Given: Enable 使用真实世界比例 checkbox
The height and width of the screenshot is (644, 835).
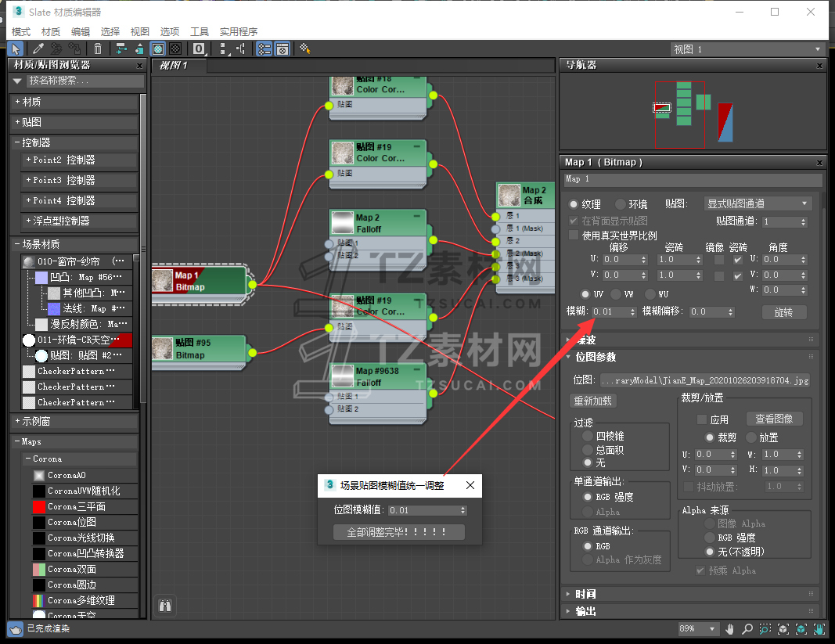Looking at the screenshot, I should [574, 235].
